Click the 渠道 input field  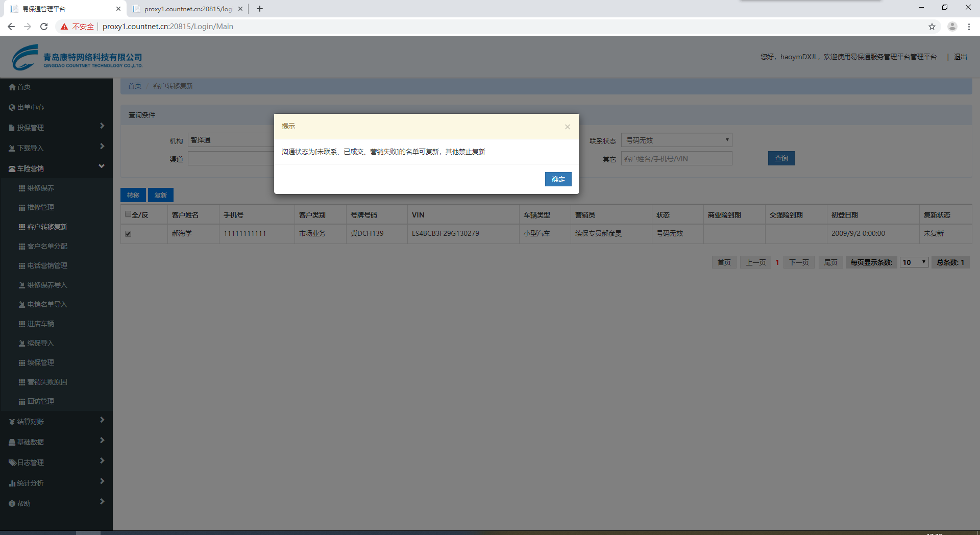[x=231, y=159]
